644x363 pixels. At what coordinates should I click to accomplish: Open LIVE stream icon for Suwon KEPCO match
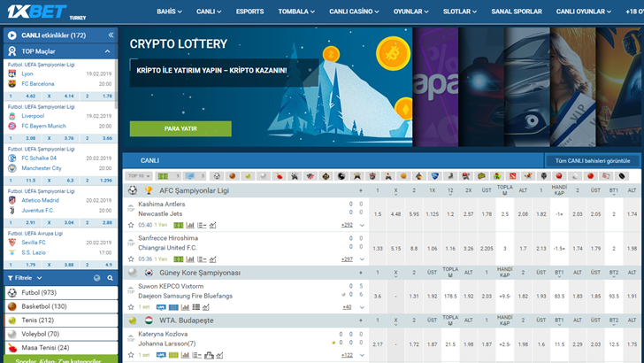pyautogui.click(x=161, y=307)
